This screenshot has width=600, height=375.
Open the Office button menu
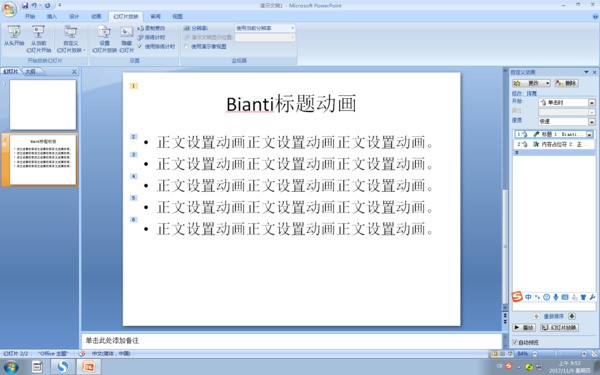[9, 9]
